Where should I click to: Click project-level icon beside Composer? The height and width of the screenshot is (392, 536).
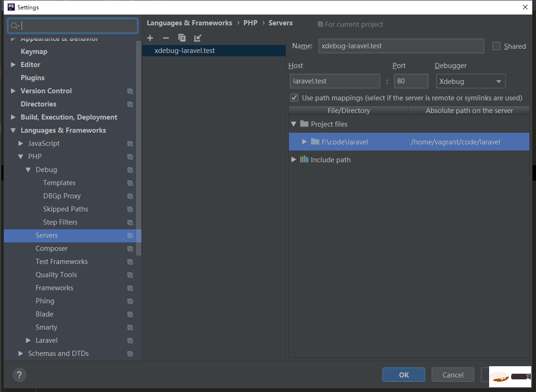coord(130,249)
